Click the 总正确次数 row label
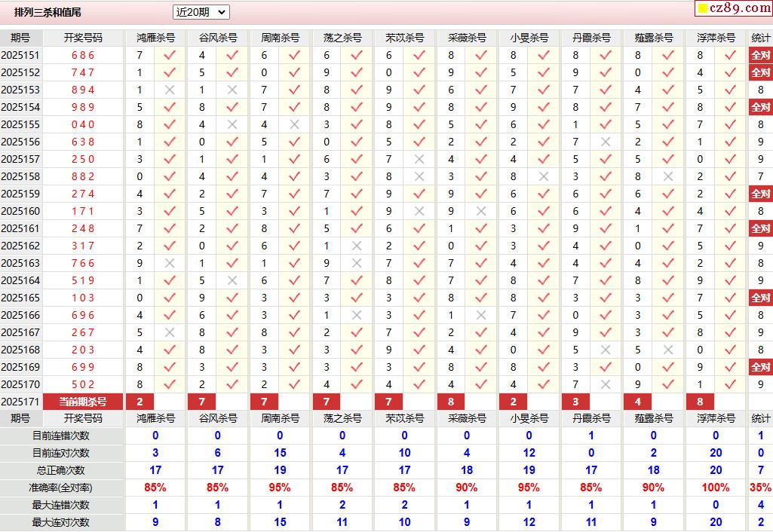 click(x=61, y=470)
